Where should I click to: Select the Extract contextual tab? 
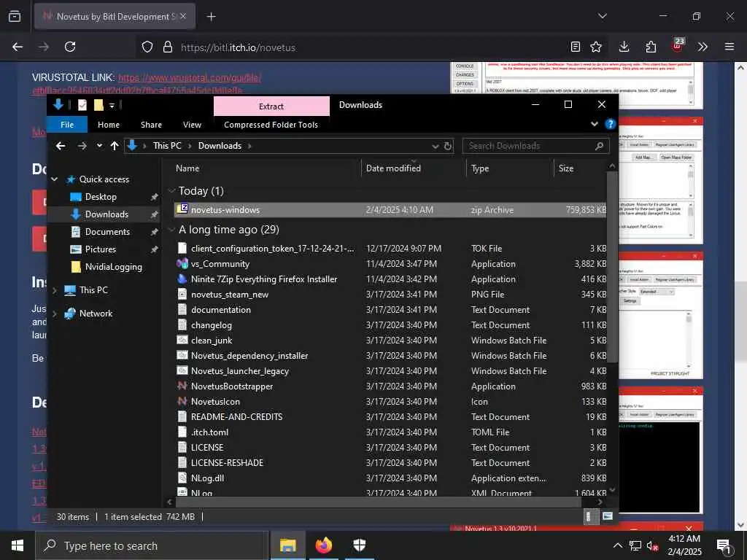click(271, 106)
